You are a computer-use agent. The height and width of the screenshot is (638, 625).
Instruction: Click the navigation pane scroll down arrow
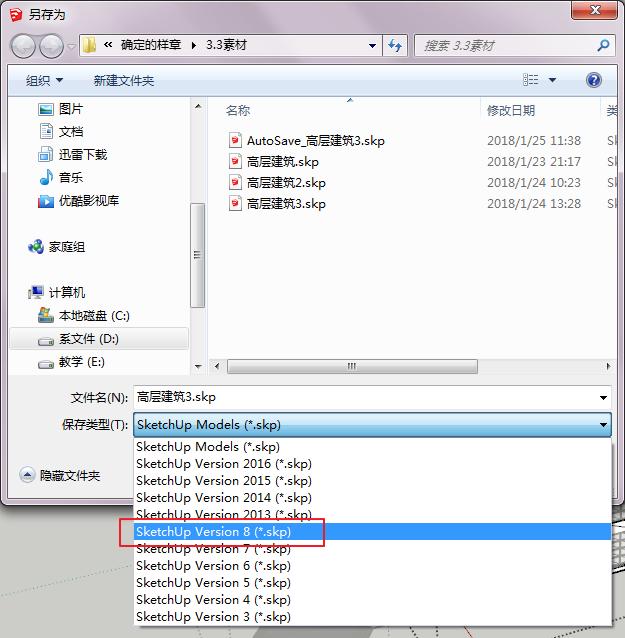point(198,367)
